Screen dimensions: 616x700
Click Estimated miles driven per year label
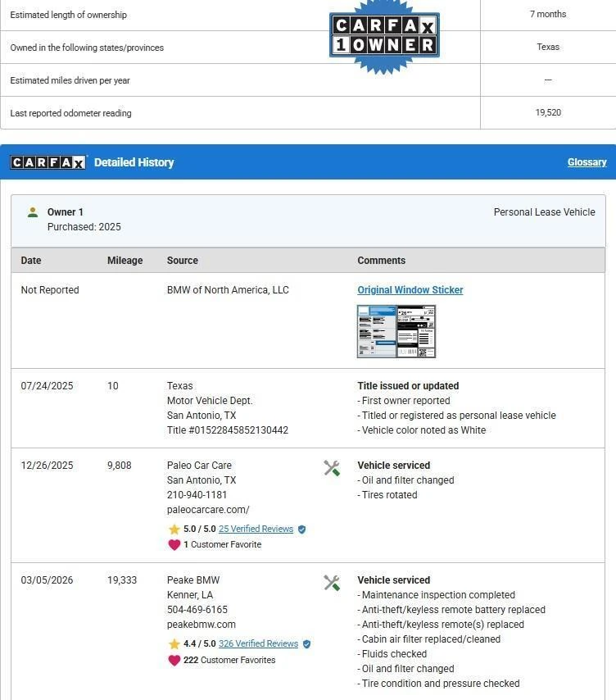70,80
